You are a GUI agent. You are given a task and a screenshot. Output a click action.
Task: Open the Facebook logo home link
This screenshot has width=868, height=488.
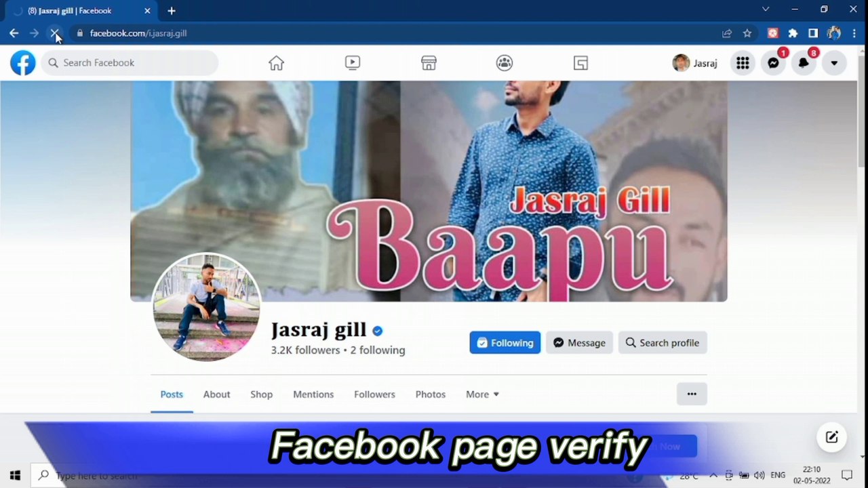22,63
